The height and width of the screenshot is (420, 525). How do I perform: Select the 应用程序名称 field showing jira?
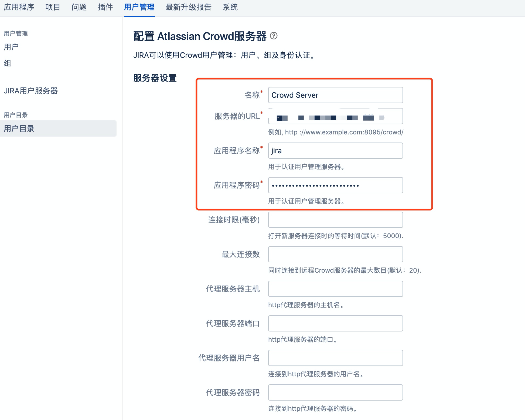click(x=335, y=151)
